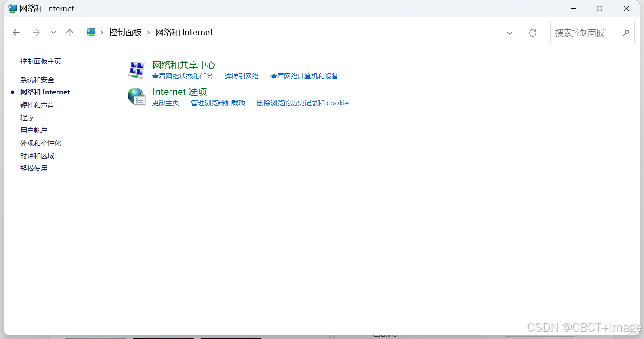The height and width of the screenshot is (339, 644).
Task: Go to 控制面板主页 in sidebar
Action: [x=41, y=61]
